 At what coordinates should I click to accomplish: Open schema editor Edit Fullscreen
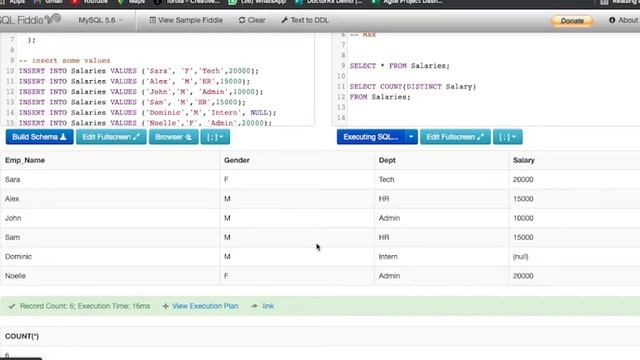[111, 137]
